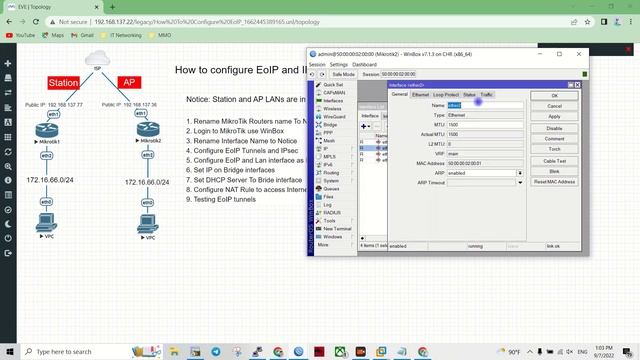Expand IPv6 submenu in WinBox
This screenshot has height=360, width=640.
click(353, 164)
